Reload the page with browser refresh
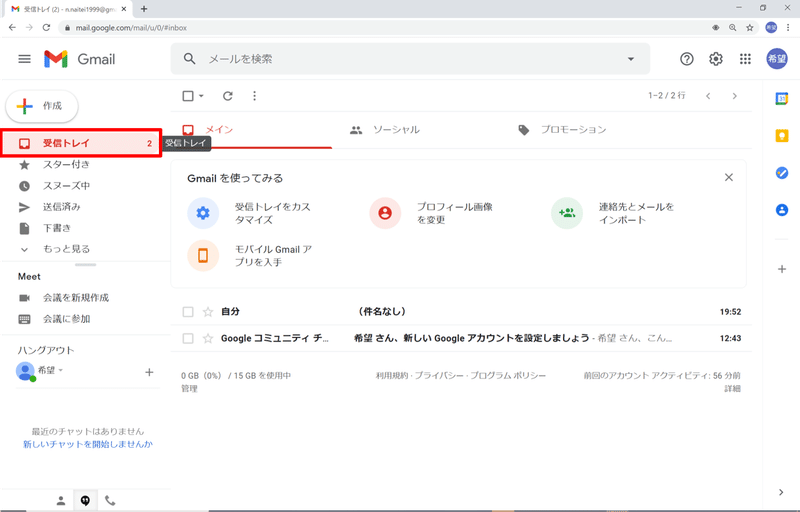 click(x=46, y=28)
